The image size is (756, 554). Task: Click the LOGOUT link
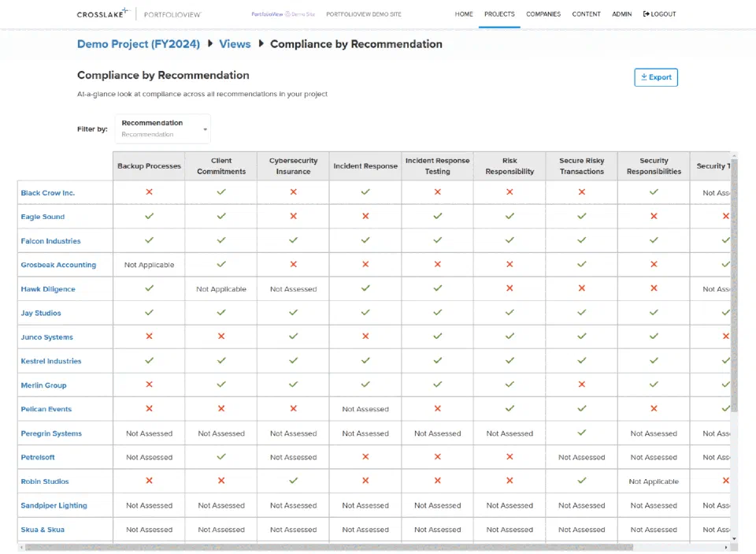pyautogui.click(x=660, y=14)
